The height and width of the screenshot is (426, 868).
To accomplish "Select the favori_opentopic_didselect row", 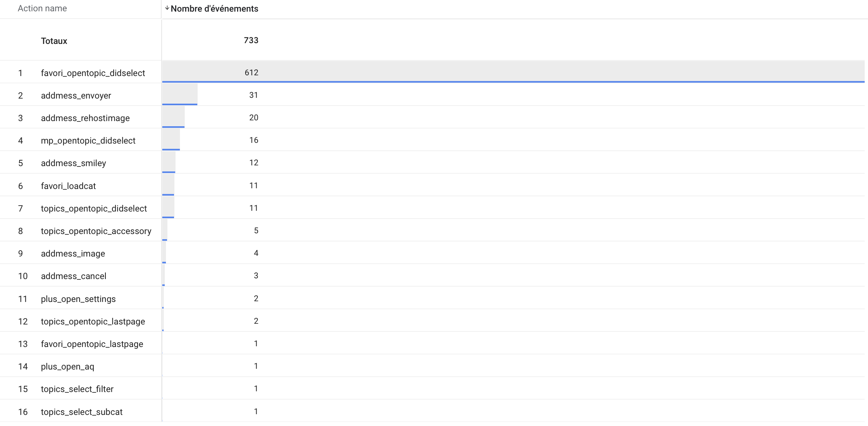I will (x=93, y=73).
